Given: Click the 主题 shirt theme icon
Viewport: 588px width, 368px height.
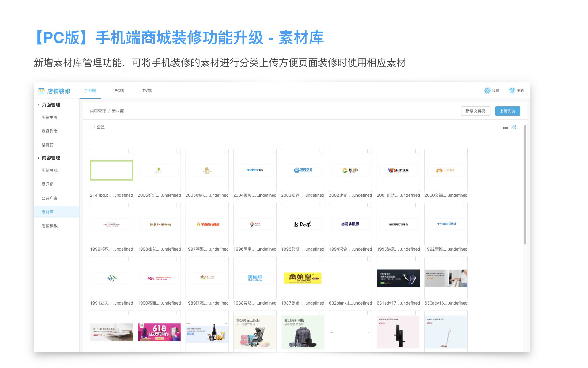Looking at the screenshot, I should tap(512, 90).
